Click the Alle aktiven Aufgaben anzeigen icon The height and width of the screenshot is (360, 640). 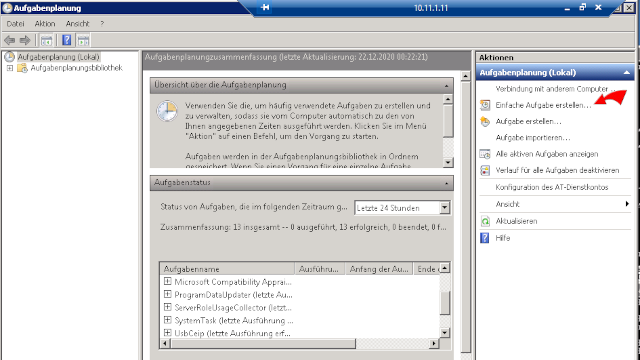(x=485, y=154)
